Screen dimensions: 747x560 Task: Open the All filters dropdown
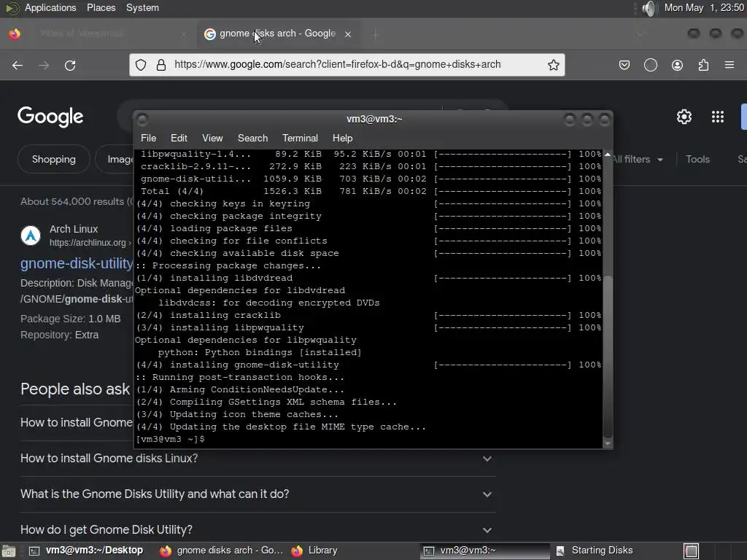coord(638,160)
